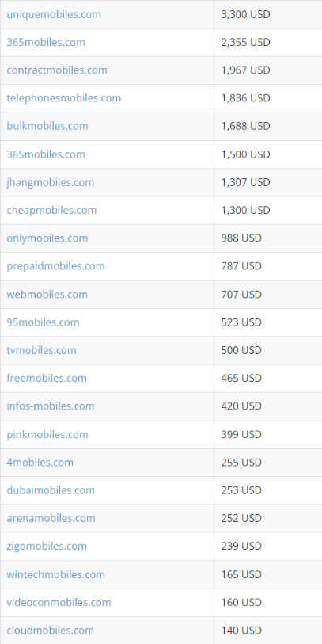Open the uniquemobiles.com link
The width and height of the screenshot is (322, 644).
[54, 15]
